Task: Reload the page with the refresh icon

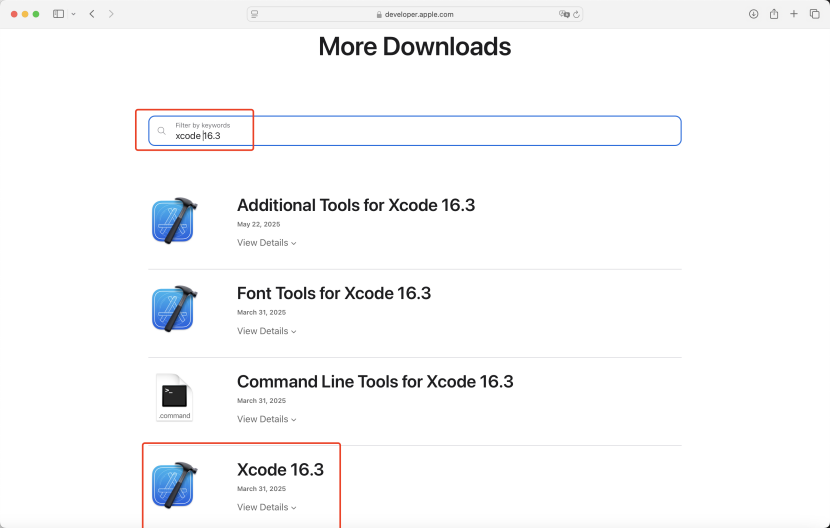Action: [x=576, y=14]
